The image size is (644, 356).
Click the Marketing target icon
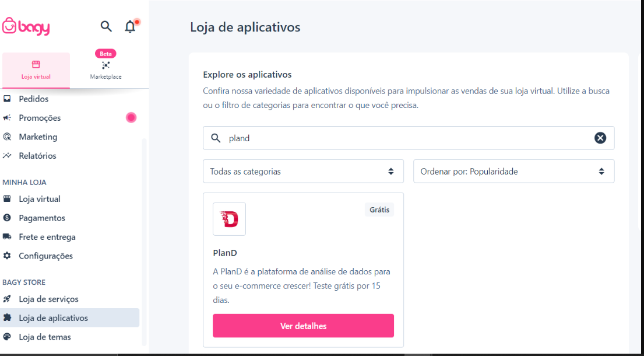pos(7,137)
